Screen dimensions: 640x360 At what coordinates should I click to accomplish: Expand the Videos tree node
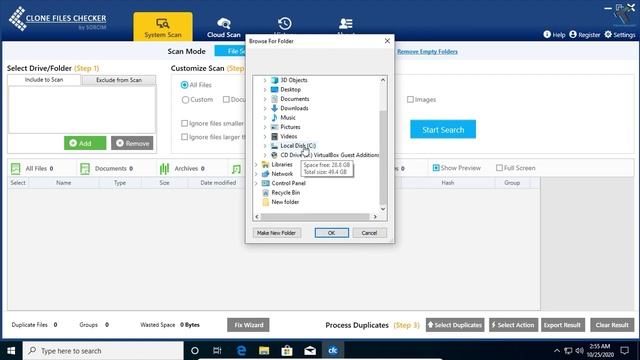click(x=265, y=137)
